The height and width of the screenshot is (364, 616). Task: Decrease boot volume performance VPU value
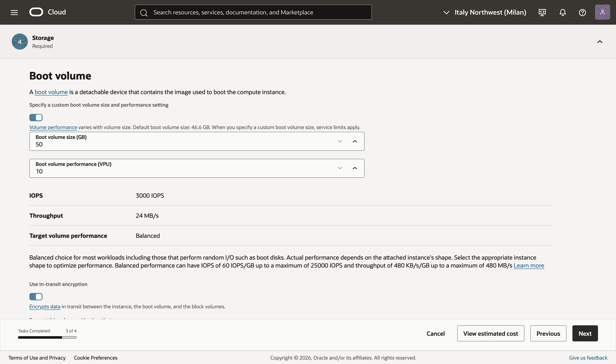(x=340, y=168)
